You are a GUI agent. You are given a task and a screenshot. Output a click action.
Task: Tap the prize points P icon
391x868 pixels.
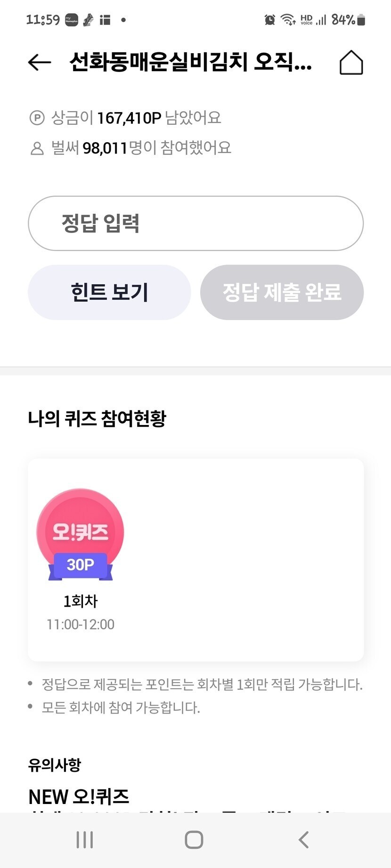37,118
